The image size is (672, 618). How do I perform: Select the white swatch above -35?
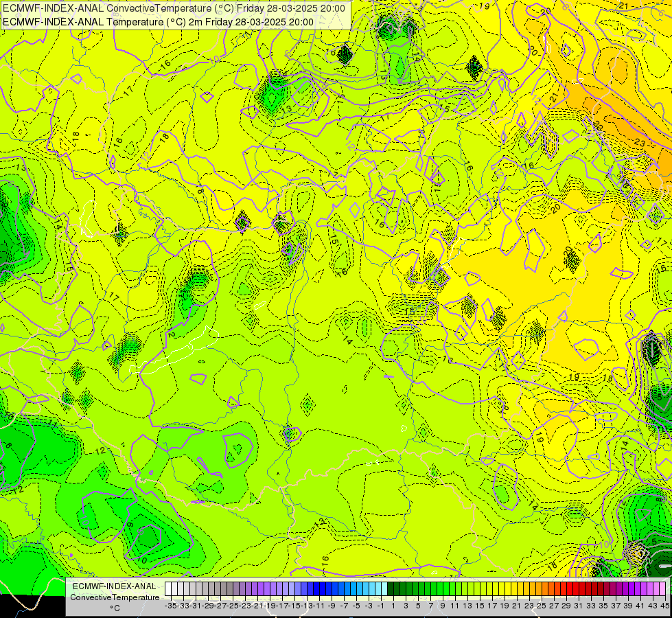point(168,589)
